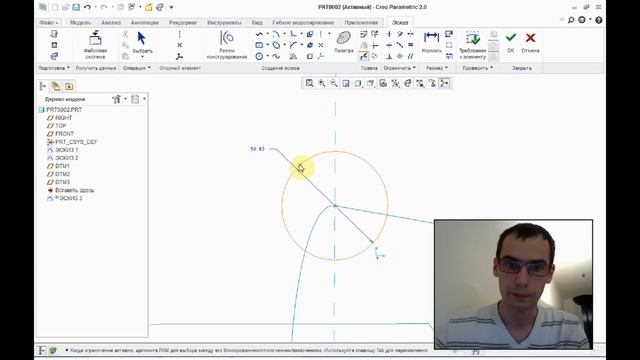The height and width of the screenshot is (360, 640).
Task: Apply the equal constraint
Action: 410,45
